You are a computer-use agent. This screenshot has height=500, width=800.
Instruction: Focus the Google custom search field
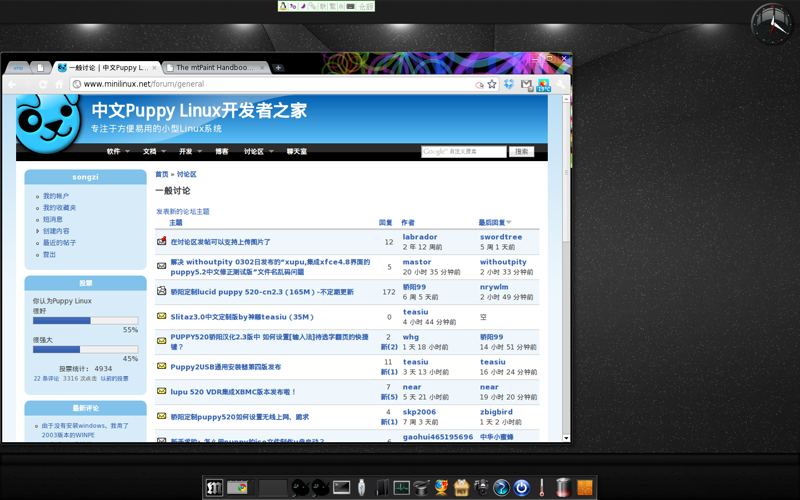click(x=464, y=152)
